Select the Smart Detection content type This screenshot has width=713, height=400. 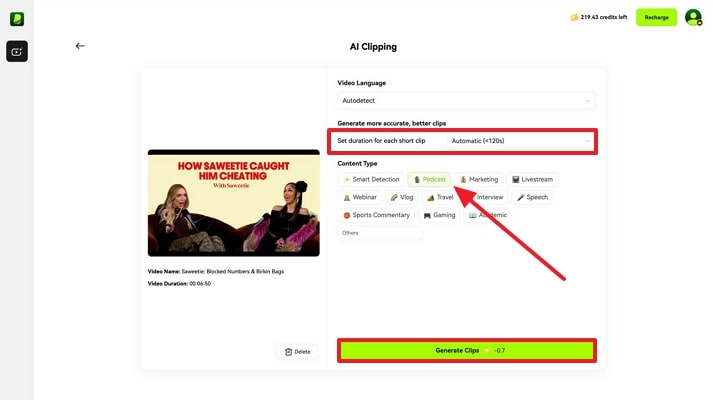(371, 179)
